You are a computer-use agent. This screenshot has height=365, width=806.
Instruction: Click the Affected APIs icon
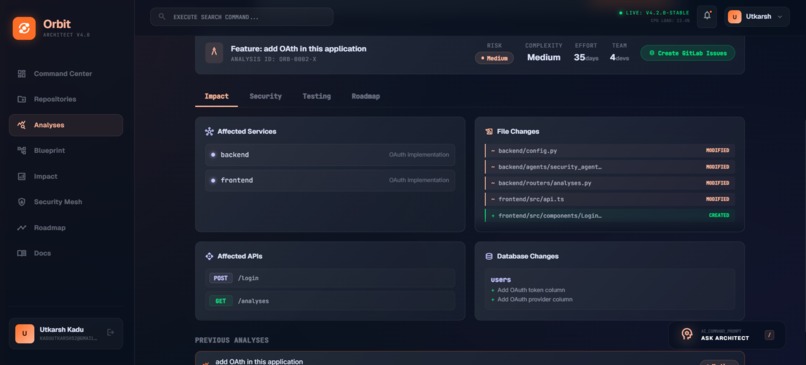(x=209, y=256)
